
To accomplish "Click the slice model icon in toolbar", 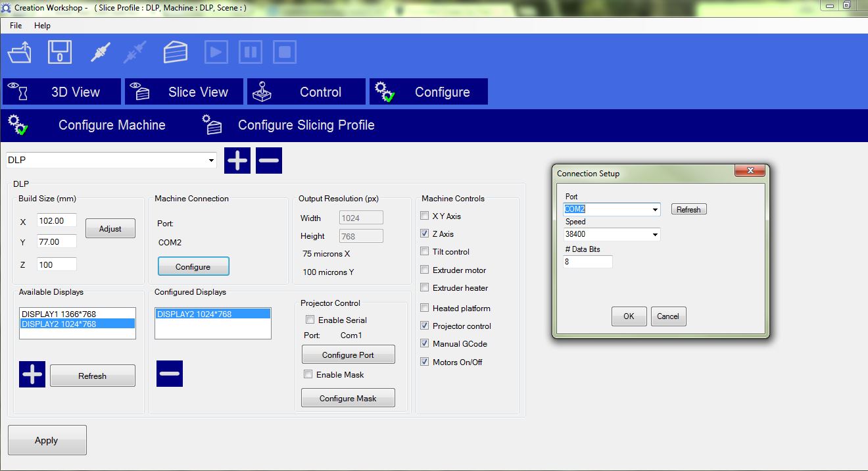I will tap(176, 52).
